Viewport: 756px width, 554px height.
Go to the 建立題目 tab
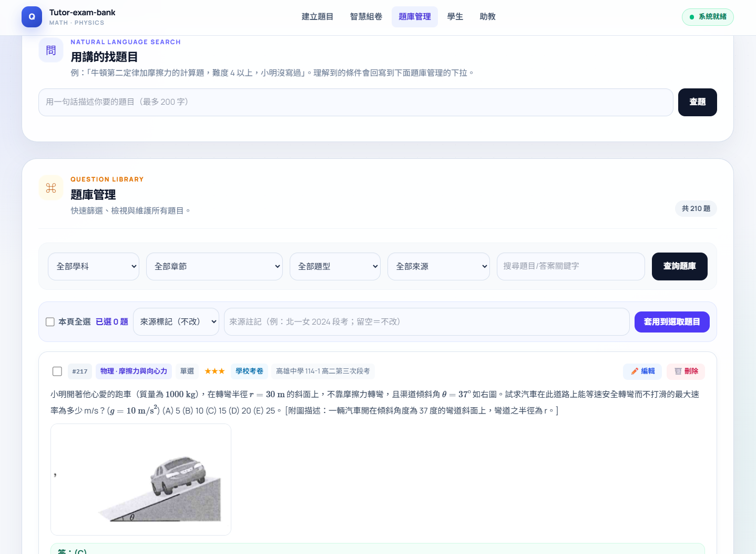[318, 17]
